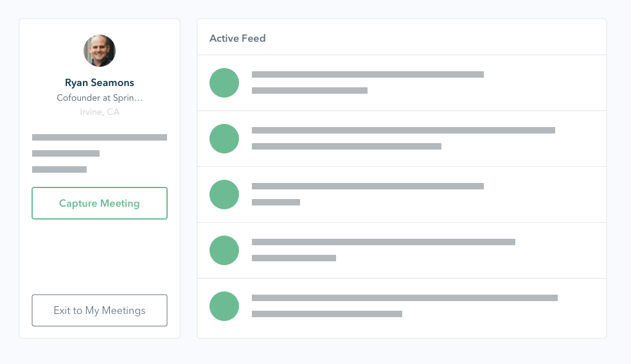Open fourth feed item's top text line
This screenshot has width=631, height=364.
pos(384,242)
